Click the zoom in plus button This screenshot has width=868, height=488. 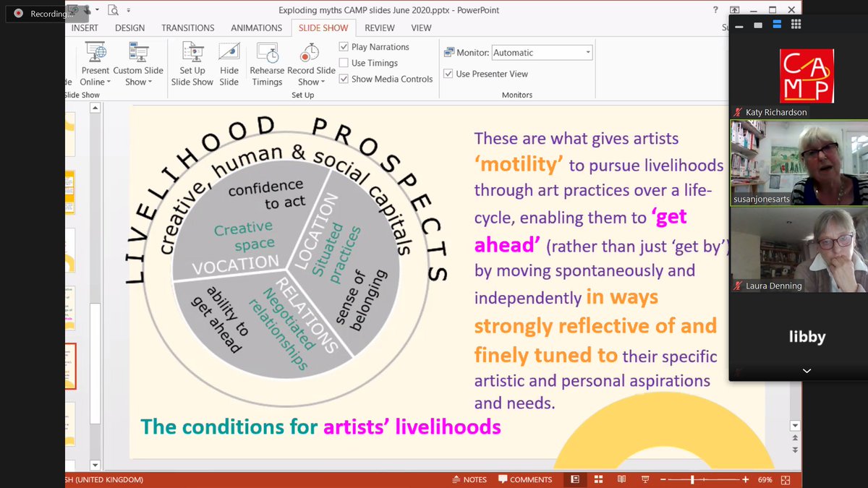[745, 479]
